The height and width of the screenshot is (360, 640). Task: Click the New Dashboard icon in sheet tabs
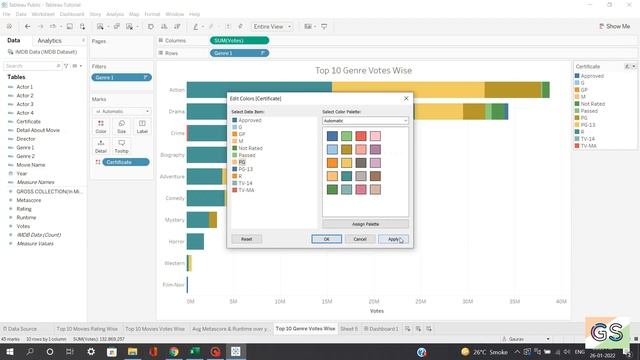[x=418, y=329]
